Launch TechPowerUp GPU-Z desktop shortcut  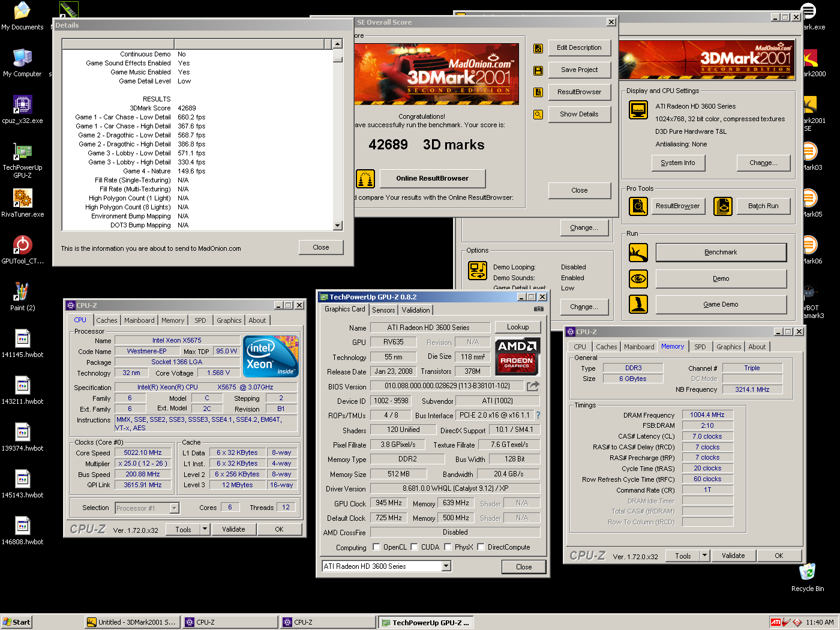[x=22, y=160]
